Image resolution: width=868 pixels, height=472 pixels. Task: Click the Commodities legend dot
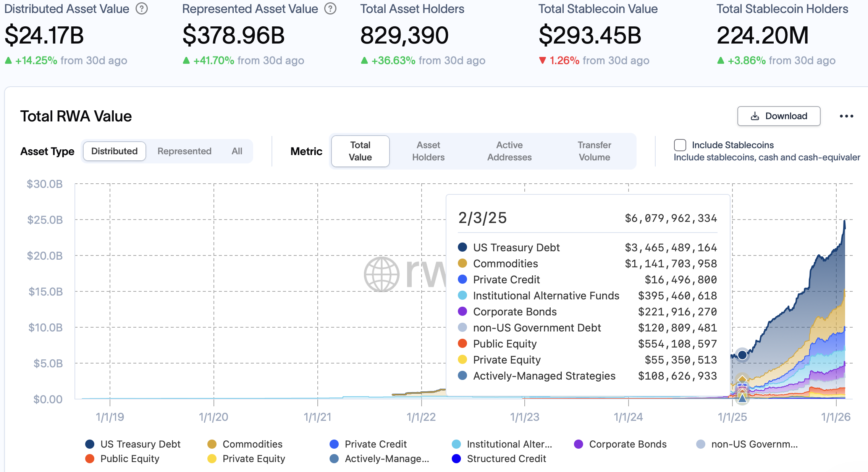[212, 444]
